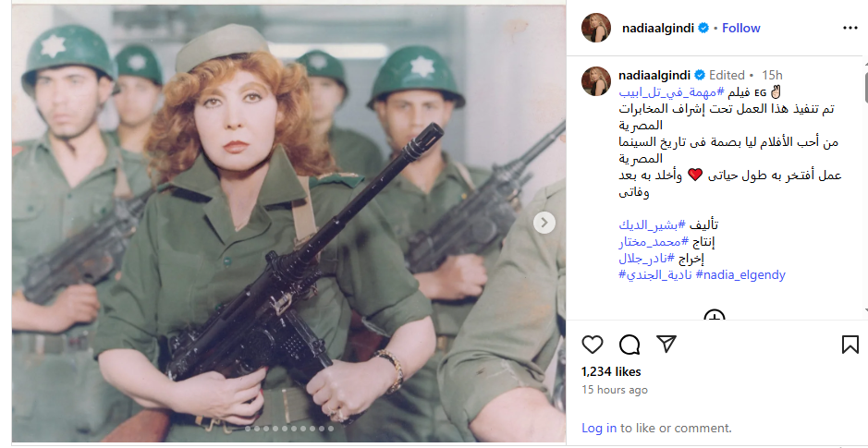Open #nadia_elgendy hashtag
Screen dimensions: 868x448
740,275
